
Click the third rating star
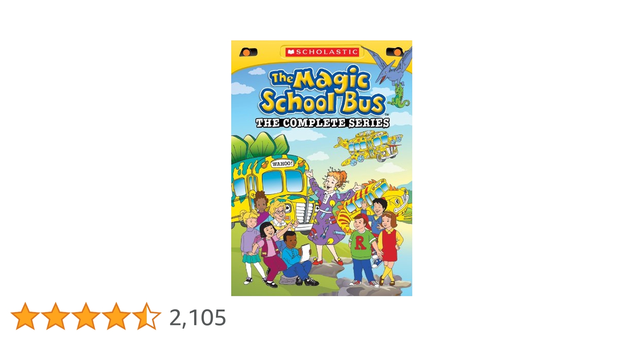click(x=86, y=316)
